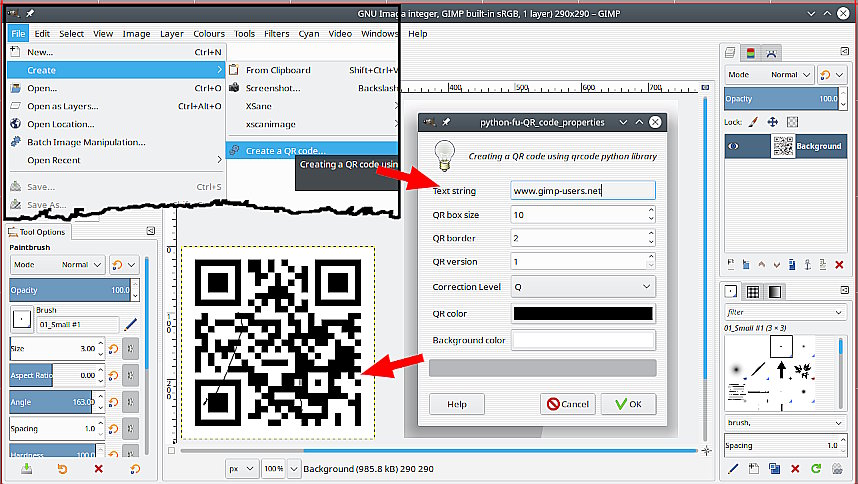Switch to Brushes tab in lower dock

(731, 291)
